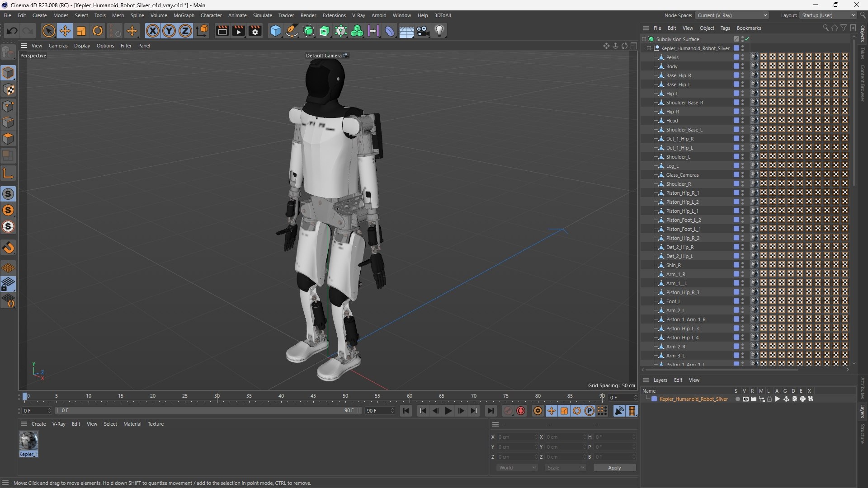Toggle layer solo dot for Kepler layer
The image size is (868, 488).
738,399
